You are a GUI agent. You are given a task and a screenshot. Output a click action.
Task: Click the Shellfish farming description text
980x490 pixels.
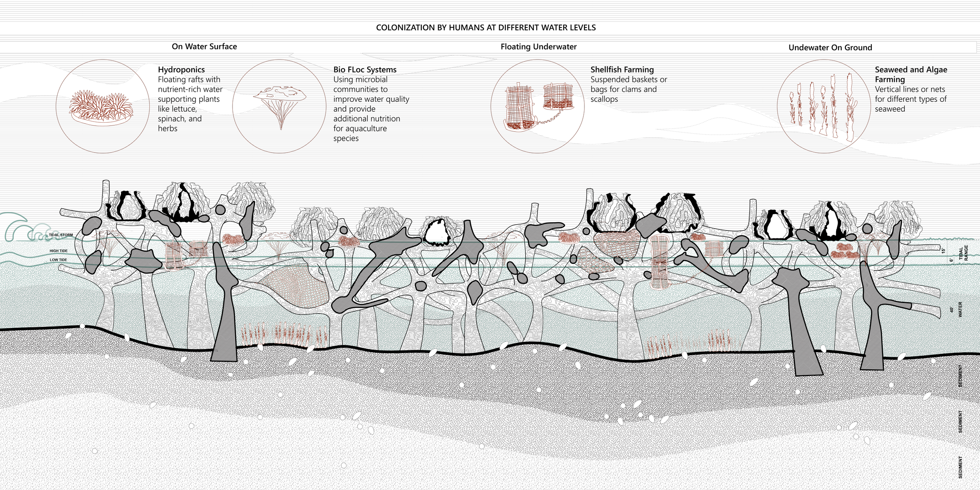(627, 84)
